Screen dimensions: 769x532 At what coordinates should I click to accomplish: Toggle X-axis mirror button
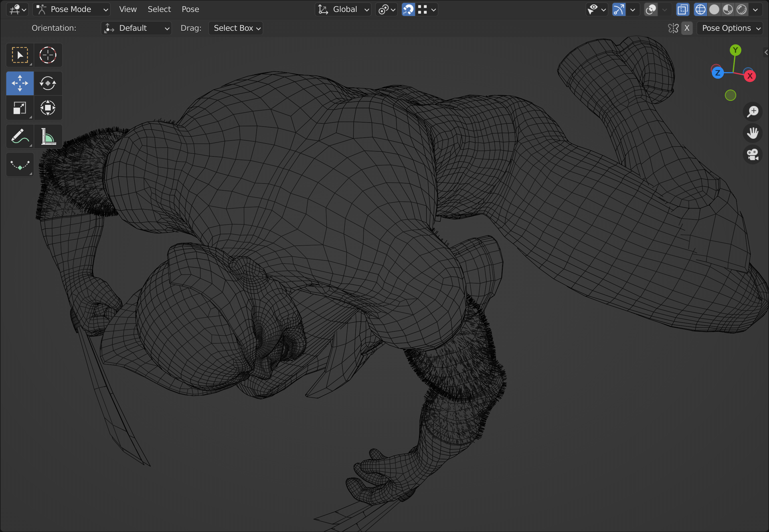tap(687, 28)
